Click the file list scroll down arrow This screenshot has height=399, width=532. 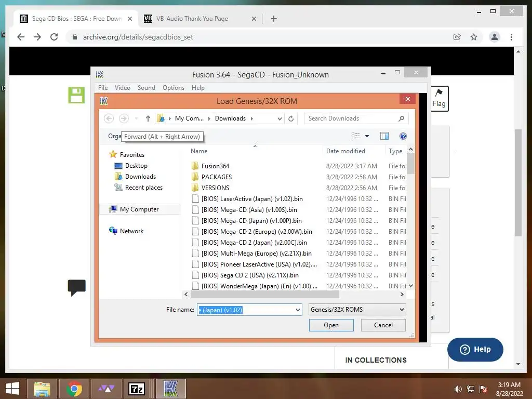[x=410, y=286]
